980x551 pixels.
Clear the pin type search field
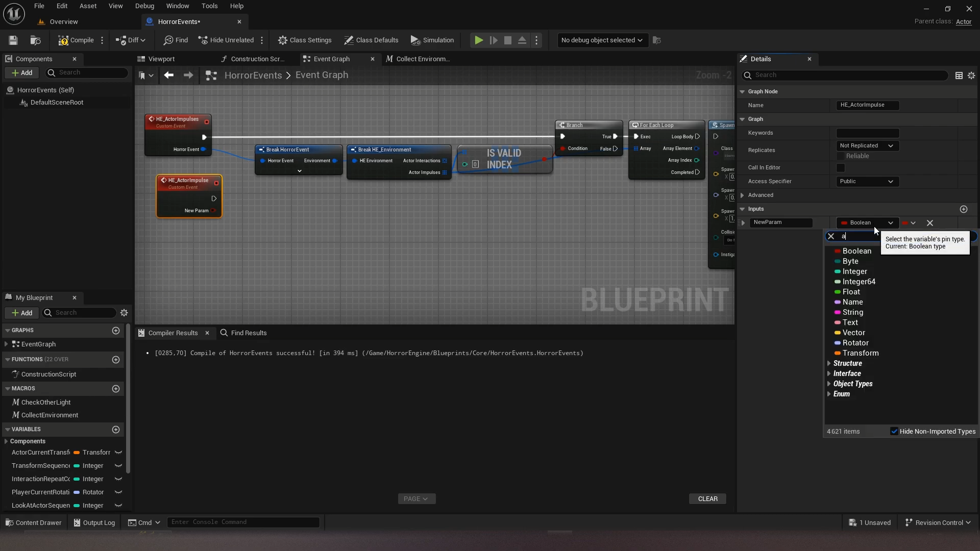pyautogui.click(x=831, y=236)
